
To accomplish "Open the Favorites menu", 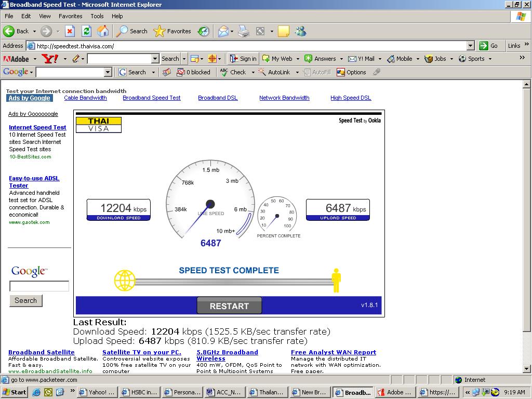I will pyautogui.click(x=70, y=16).
